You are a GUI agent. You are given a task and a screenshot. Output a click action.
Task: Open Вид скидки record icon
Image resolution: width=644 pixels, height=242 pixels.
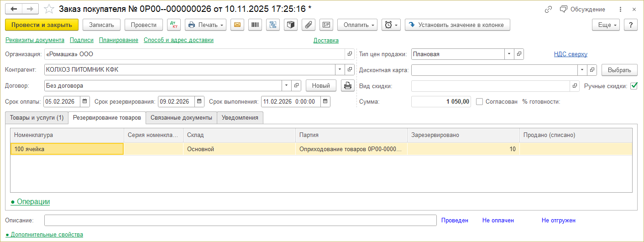(575, 86)
